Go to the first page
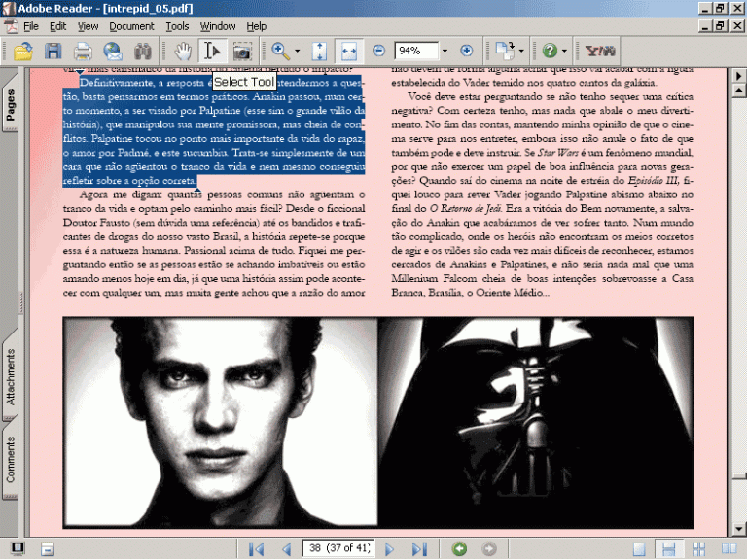 coord(257,549)
